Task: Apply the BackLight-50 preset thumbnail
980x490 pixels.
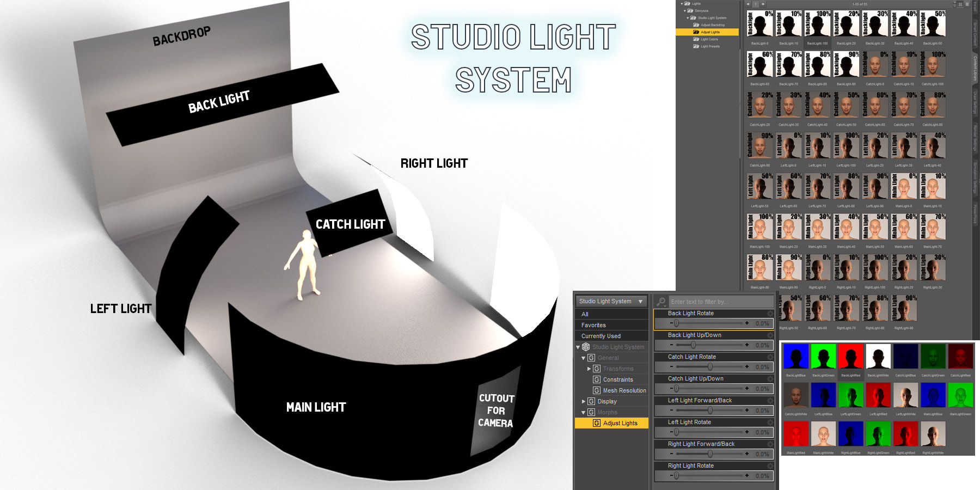Action: (x=933, y=24)
